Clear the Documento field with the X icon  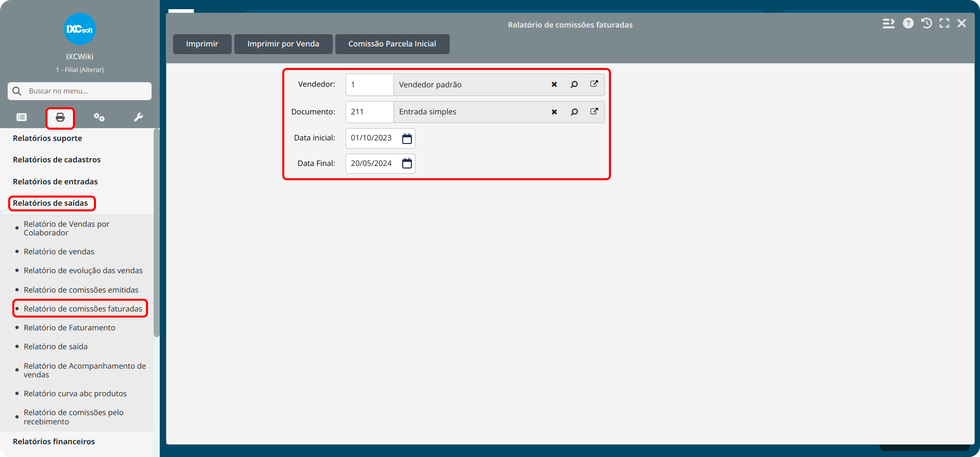tap(554, 112)
